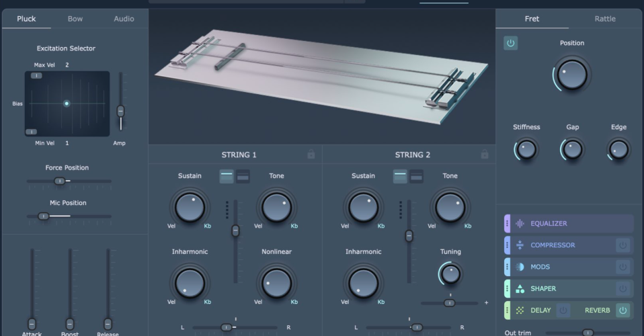Click the String 2 lock icon
Screen dimensions: 644x336
(485, 155)
